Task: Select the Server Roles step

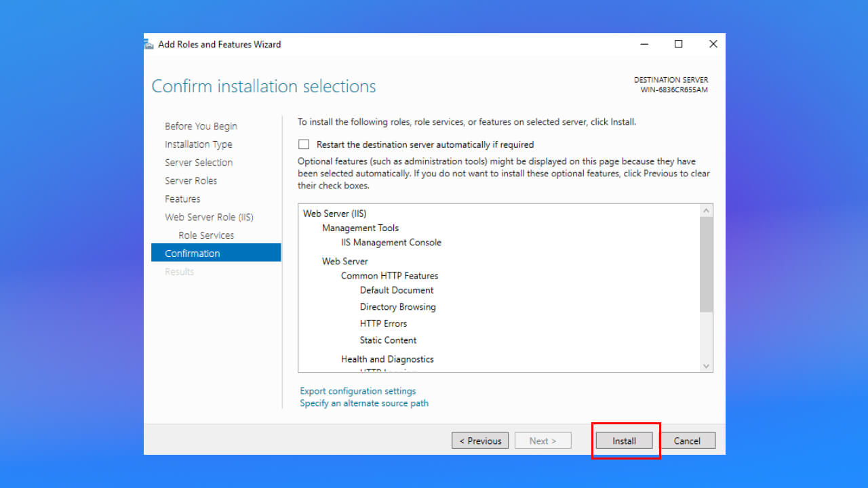Action: pyautogui.click(x=191, y=181)
